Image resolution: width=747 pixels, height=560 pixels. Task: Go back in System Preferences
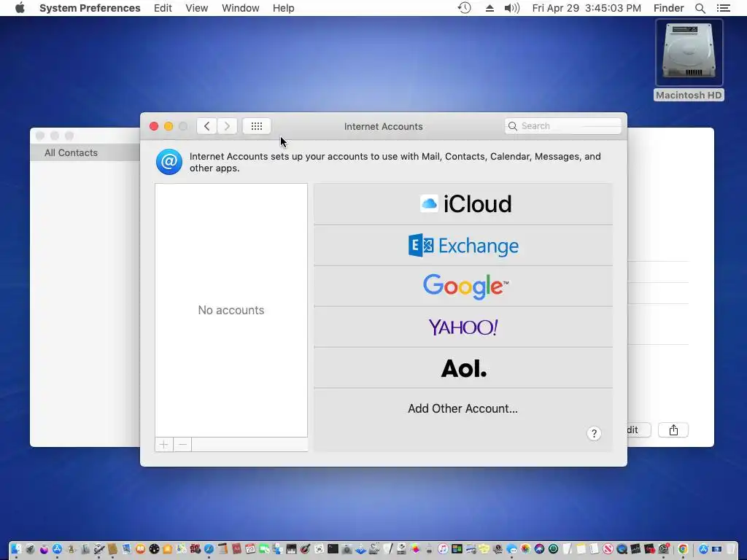(x=206, y=126)
